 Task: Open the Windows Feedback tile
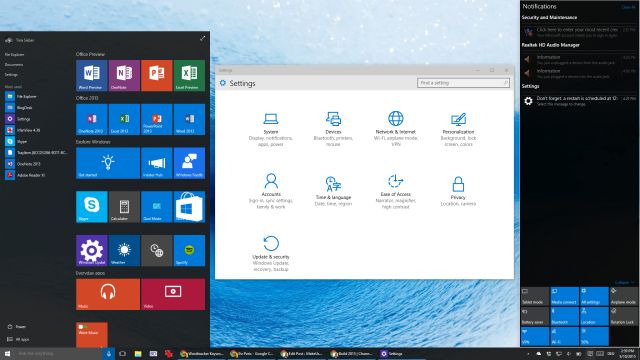(189, 163)
